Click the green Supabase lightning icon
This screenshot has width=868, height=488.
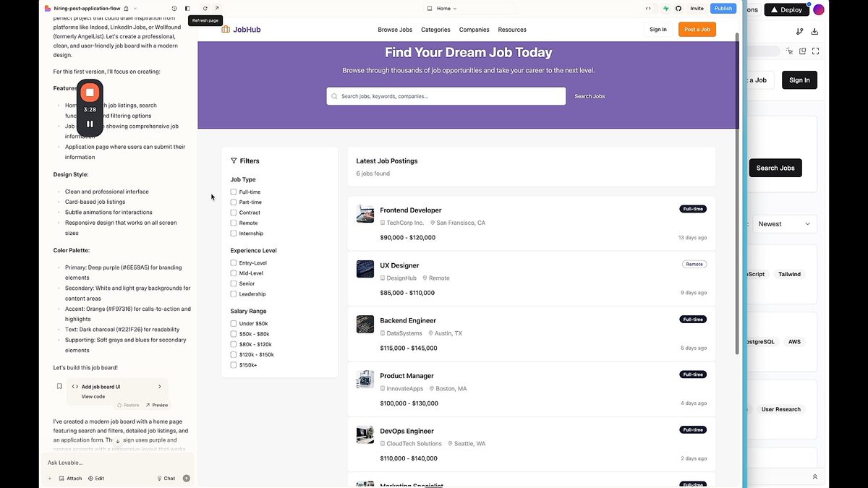coord(666,9)
